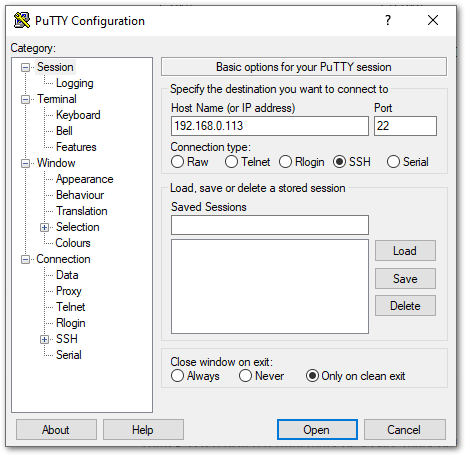Image resolution: width=466 pixels, height=456 pixels.
Task: Click the question mark help icon
Action: (x=388, y=20)
